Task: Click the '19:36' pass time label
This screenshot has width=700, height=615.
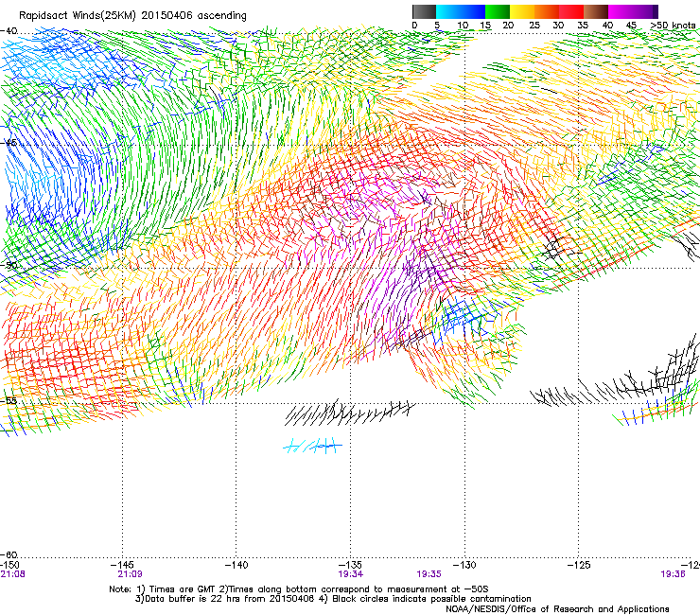Action: pos(673,574)
